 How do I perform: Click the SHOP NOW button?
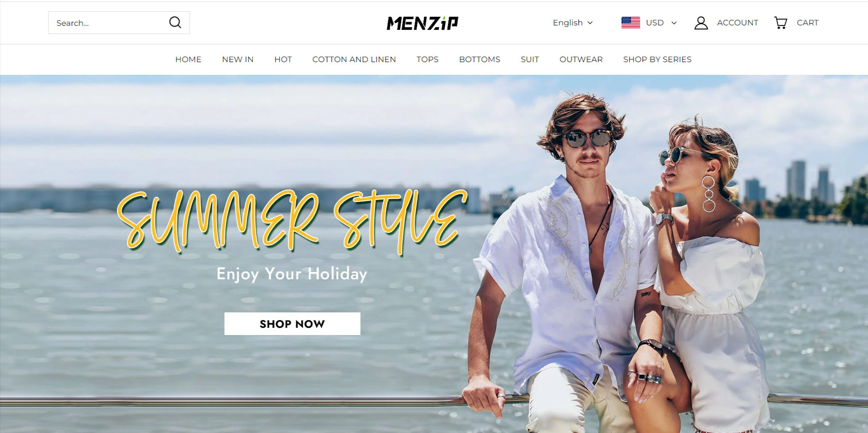click(x=292, y=324)
